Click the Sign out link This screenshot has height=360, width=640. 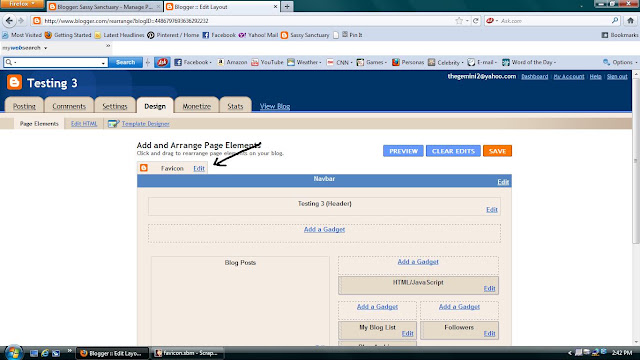(x=617, y=76)
